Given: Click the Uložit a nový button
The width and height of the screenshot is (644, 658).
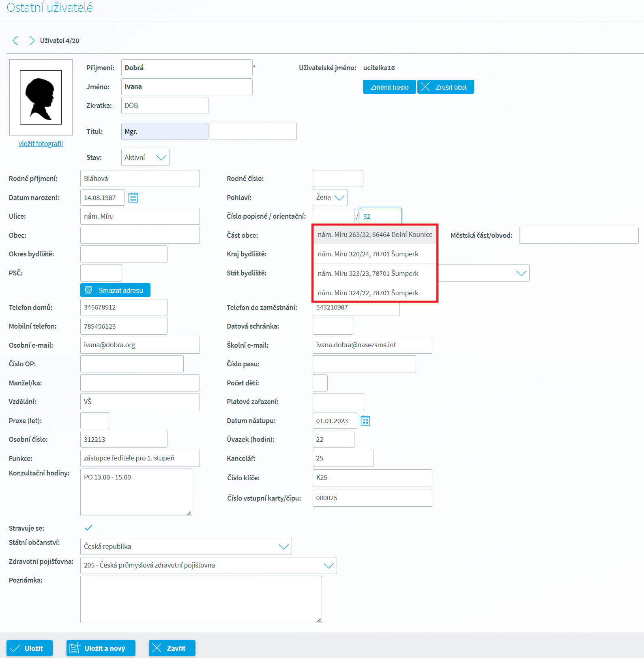Looking at the screenshot, I should tap(101, 648).
